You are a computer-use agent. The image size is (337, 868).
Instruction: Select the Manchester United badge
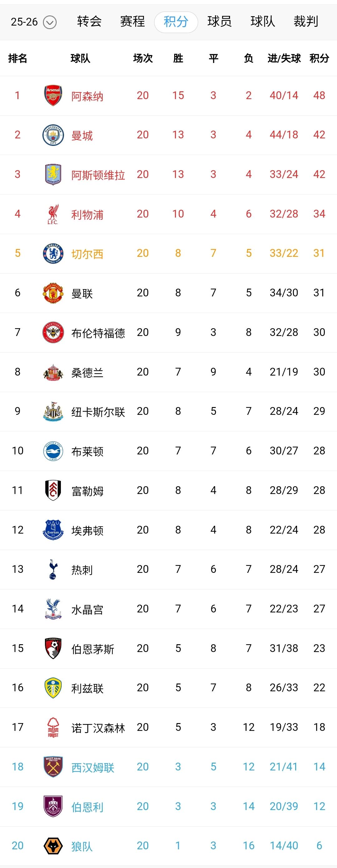[52, 293]
